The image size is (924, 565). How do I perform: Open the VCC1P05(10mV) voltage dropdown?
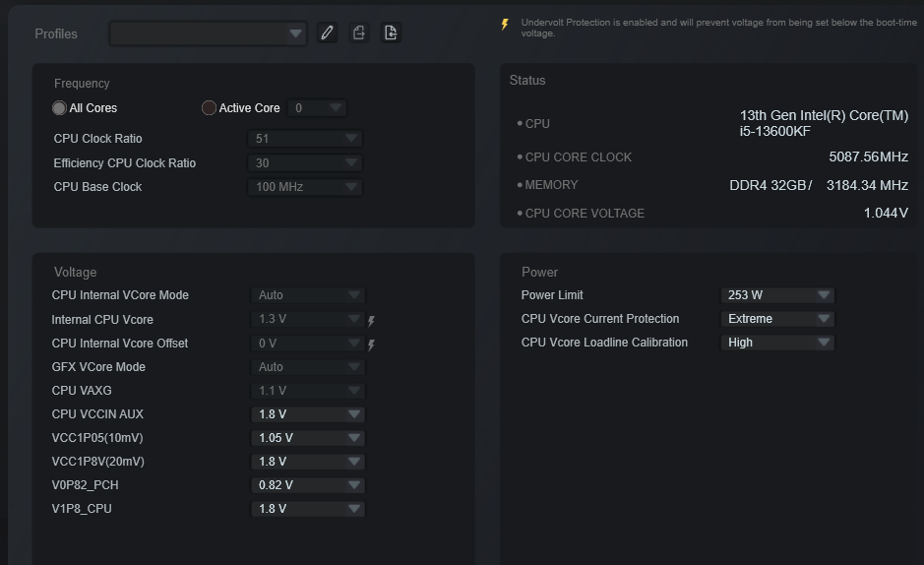coord(308,438)
